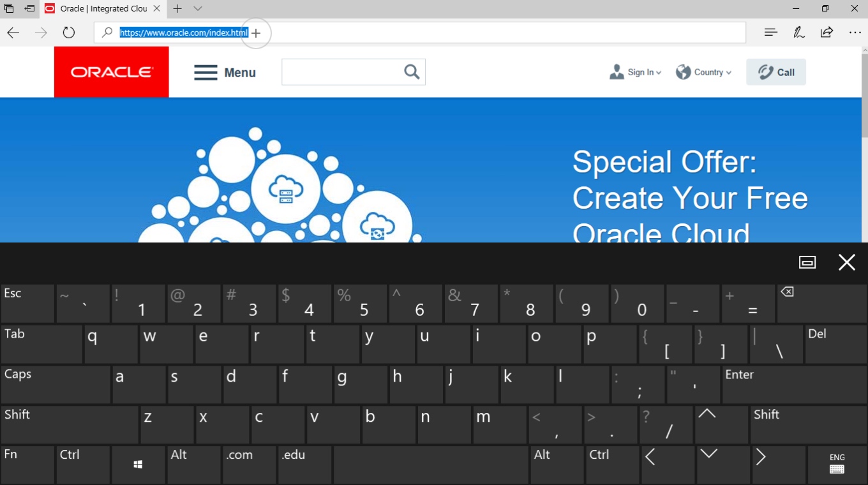Expand the Country selector dropdown

click(704, 72)
